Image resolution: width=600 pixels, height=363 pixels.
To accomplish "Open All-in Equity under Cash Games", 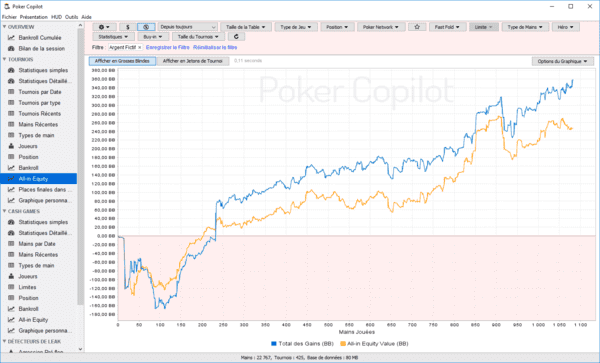I will click(33, 320).
